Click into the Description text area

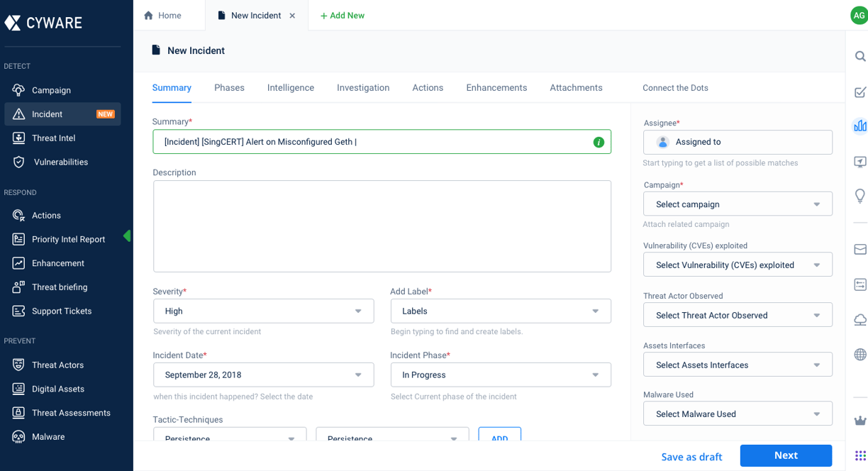[x=382, y=226]
